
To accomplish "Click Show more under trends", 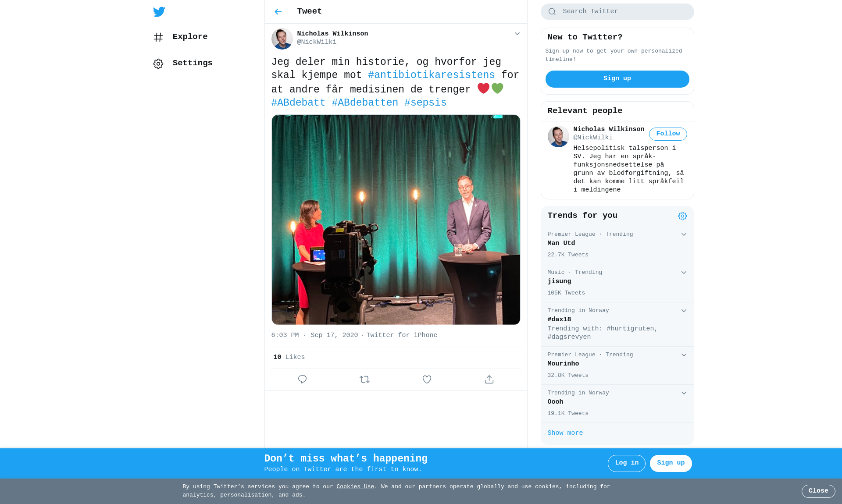I will click(565, 433).
